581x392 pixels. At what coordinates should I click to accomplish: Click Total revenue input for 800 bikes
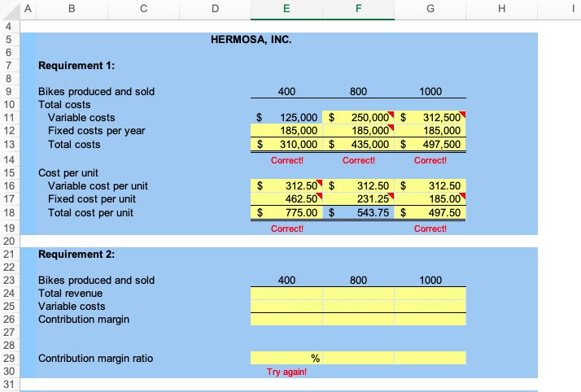(358, 293)
